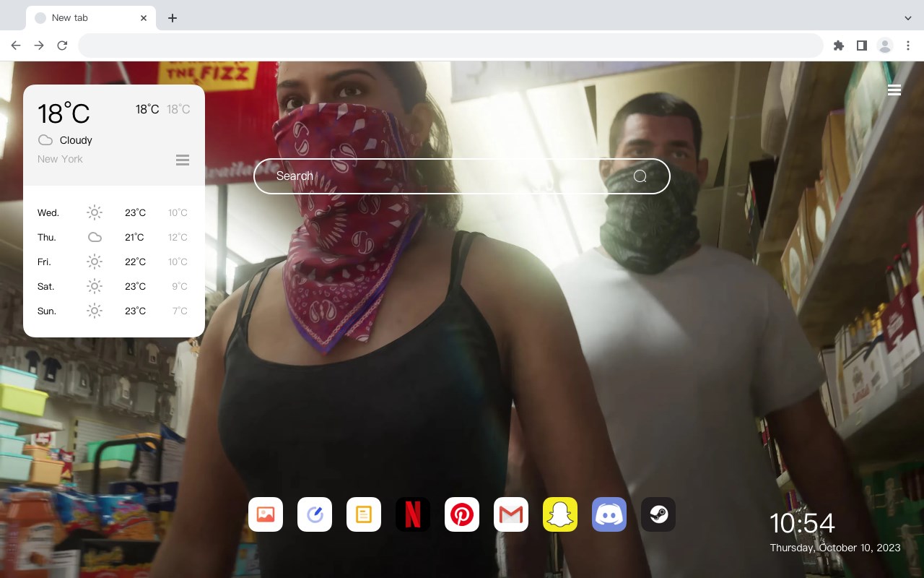Viewport: 924px width, 578px height.
Task: Click Thursday's high temperature 21°C
Action: point(134,237)
